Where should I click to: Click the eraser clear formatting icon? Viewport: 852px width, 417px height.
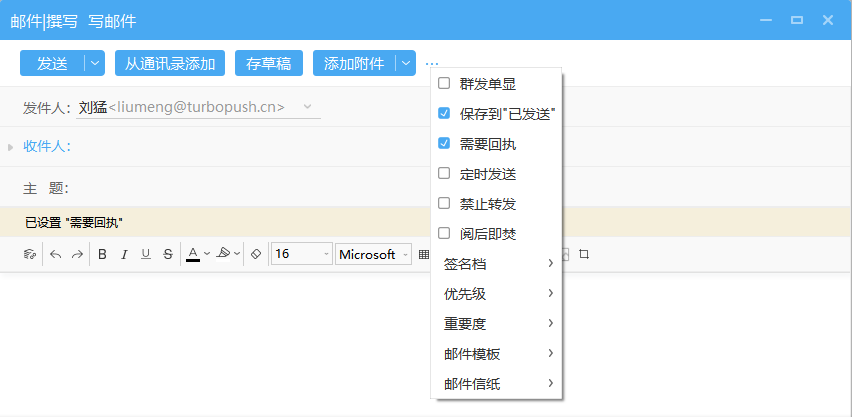[x=256, y=254]
